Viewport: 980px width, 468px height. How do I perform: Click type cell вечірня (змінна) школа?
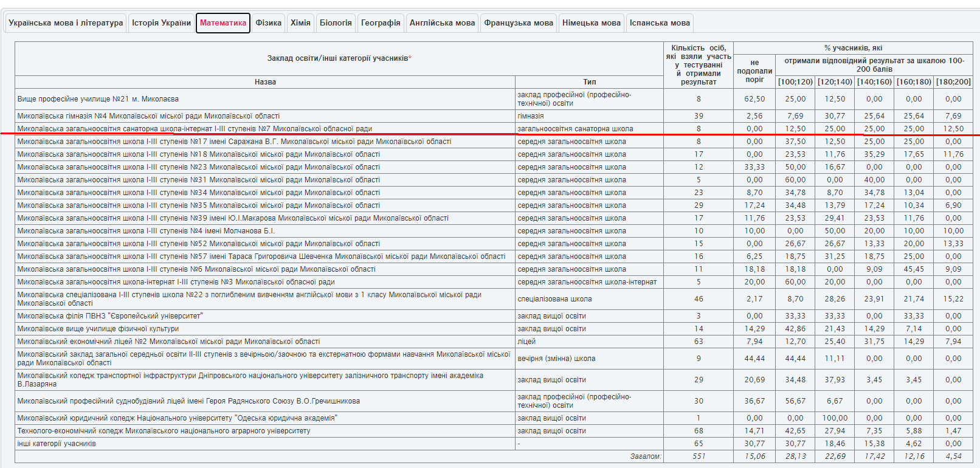(x=556, y=359)
